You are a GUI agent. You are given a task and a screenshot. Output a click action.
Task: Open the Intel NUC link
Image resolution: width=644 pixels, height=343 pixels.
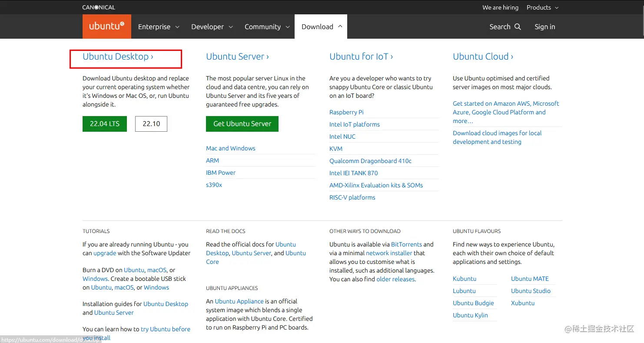click(342, 137)
